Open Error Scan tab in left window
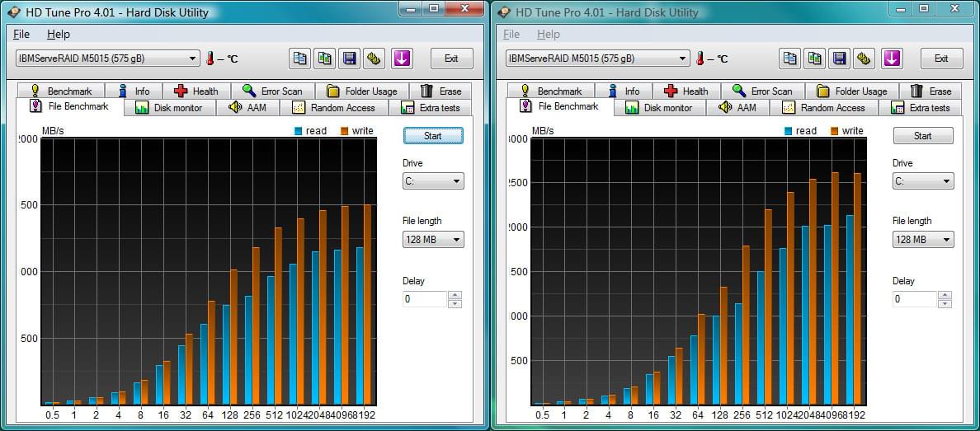Screen dimensions: 980x431 [272, 91]
